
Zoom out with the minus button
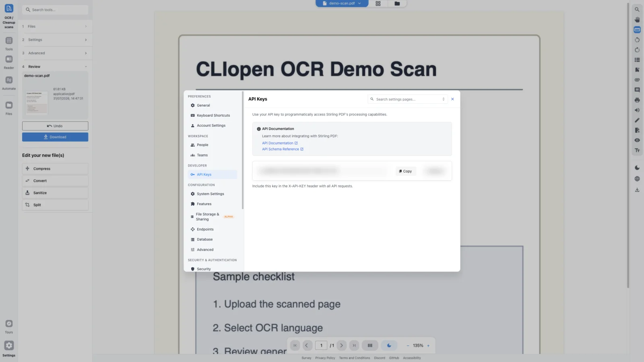click(408, 346)
